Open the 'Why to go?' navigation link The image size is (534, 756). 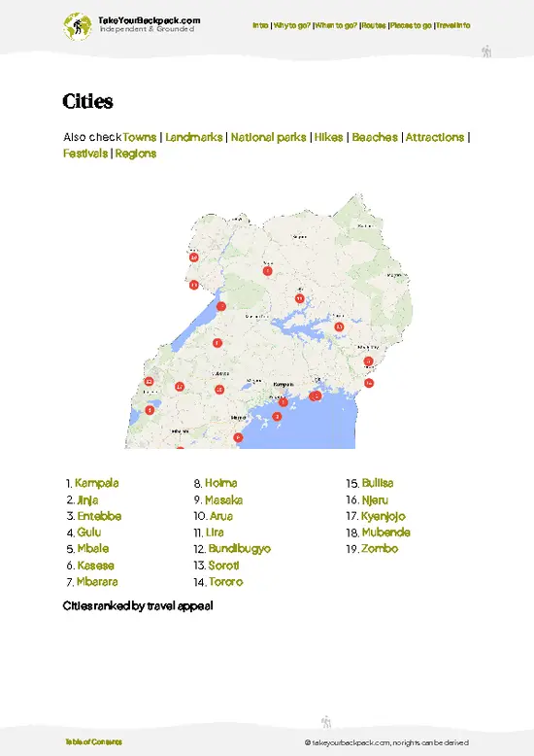(292, 25)
